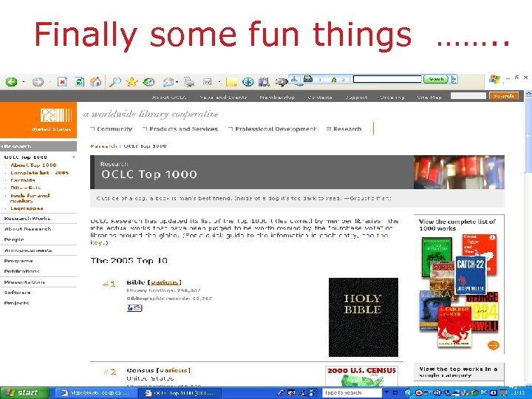The height and width of the screenshot is (399, 532).
Task: Select the Professional Development tab
Action: (273, 129)
